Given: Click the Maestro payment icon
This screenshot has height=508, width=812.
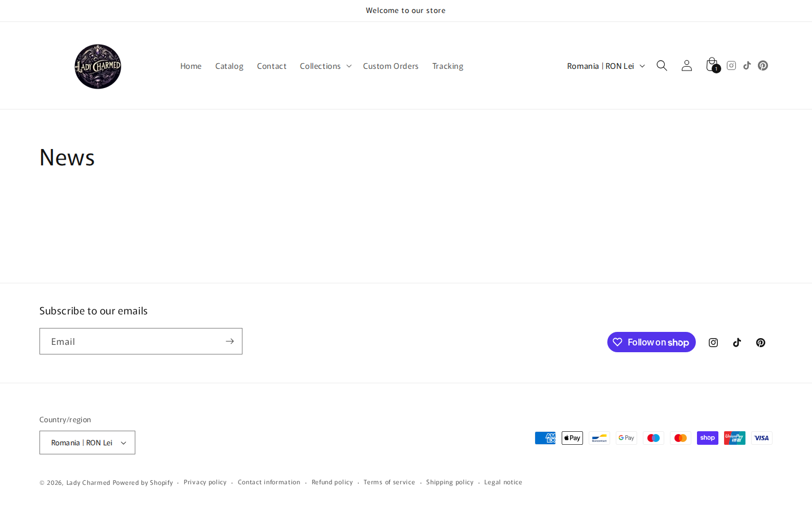Looking at the screenshot, I should [x=654, y=438].
